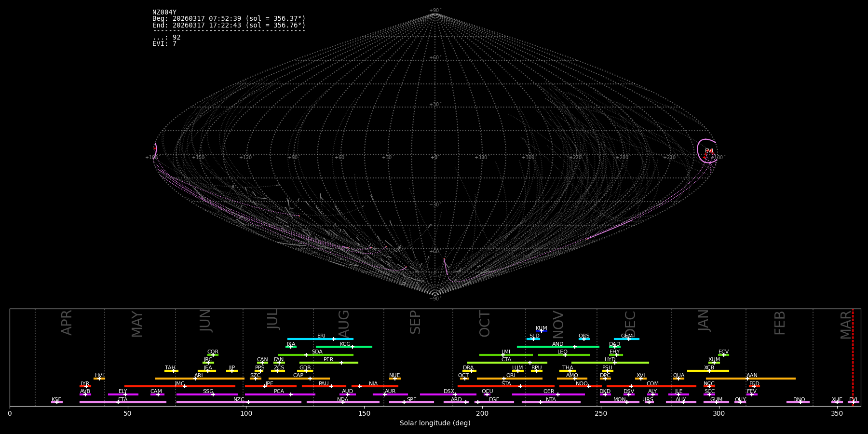Click the KSE shower label
Viewport: 868px width, 434px height.
(x=56, y=400)
